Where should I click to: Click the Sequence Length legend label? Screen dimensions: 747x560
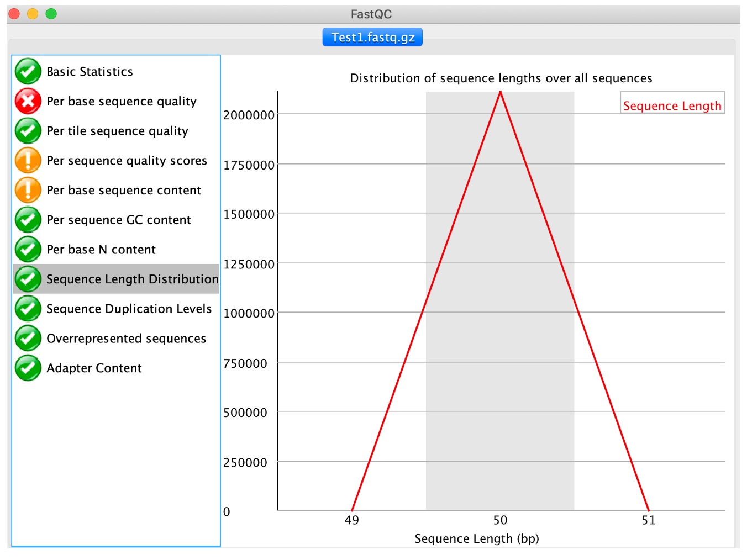[672, 105]
